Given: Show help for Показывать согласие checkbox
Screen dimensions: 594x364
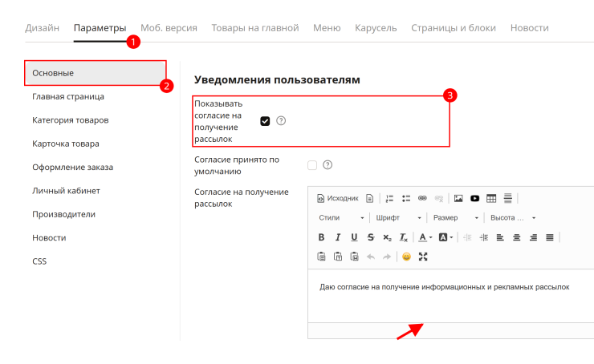Looking at the screenshot, I should (x=281, y=121).
